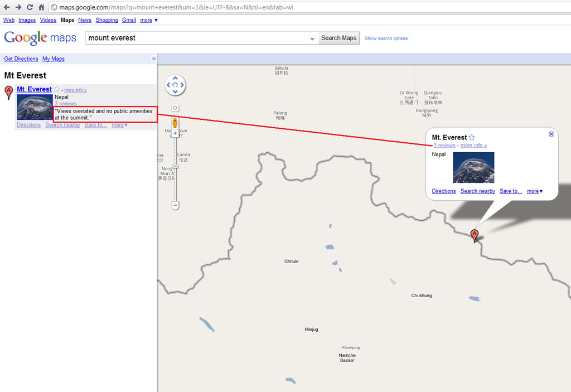Viewport: 571px width, 392px height.
Task: Click red marker A on the map
Action: coord(474,235)
